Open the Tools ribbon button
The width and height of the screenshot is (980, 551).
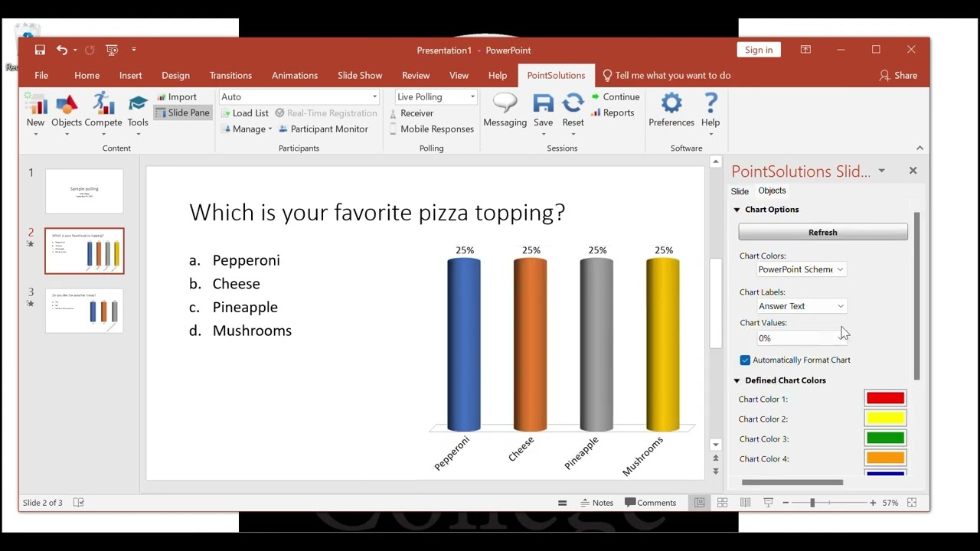[138, 115]
